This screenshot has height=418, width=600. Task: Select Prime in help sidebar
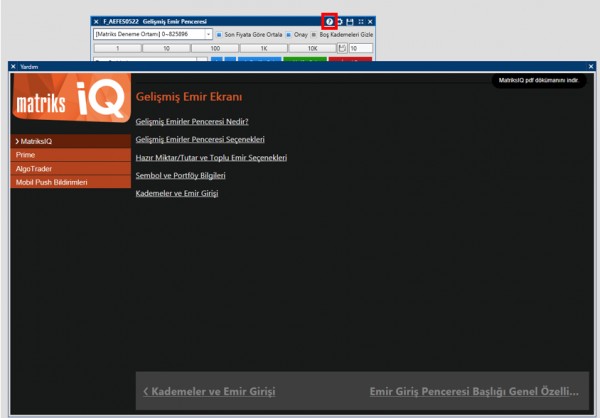click(71, 155)
